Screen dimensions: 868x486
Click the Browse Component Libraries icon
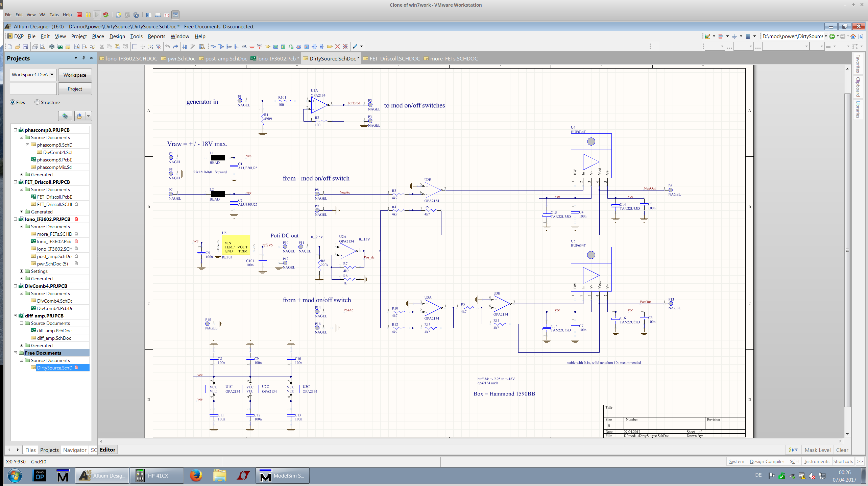(x=202, y=47)
